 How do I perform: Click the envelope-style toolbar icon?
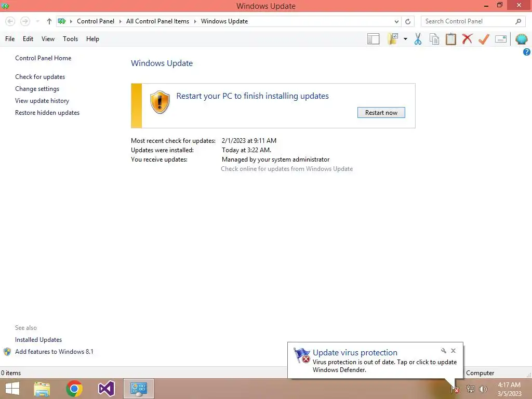pos(501,39)
